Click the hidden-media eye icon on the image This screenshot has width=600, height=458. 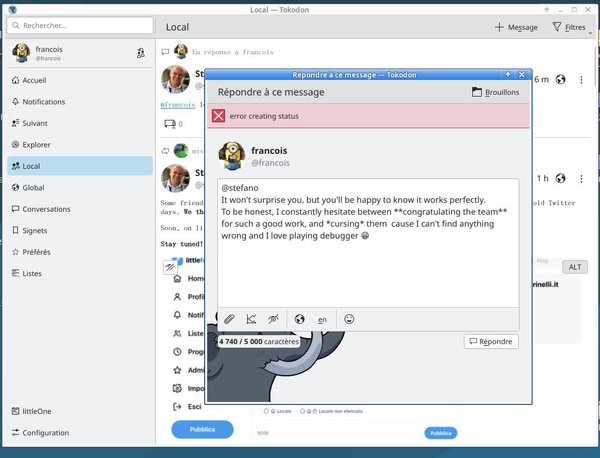click(x=170, y=267)
